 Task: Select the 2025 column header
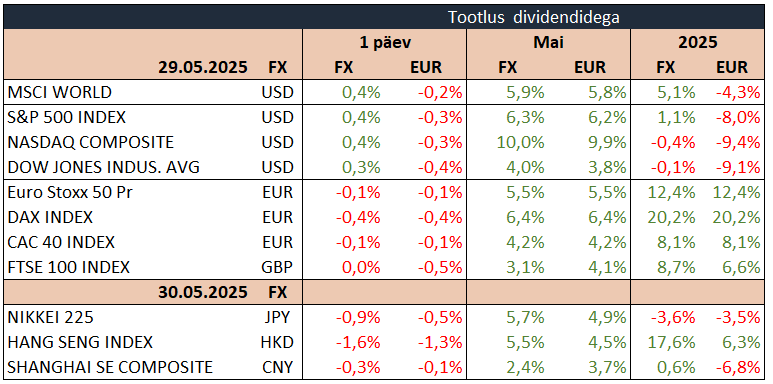(x=698, y=42)
